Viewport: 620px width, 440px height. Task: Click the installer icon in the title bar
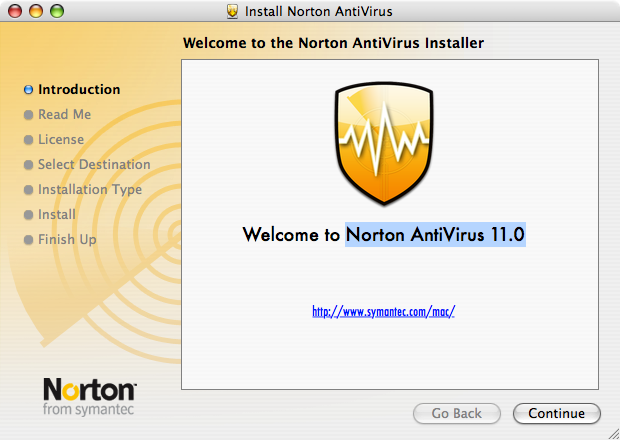pyautogui.click(x=232, y=11)
